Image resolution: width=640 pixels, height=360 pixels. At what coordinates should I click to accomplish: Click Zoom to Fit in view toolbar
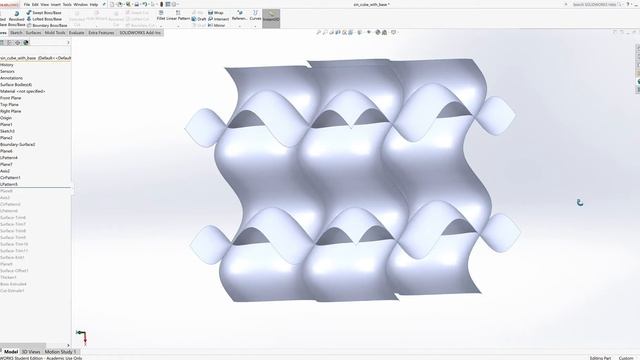[x=318, y=32]
